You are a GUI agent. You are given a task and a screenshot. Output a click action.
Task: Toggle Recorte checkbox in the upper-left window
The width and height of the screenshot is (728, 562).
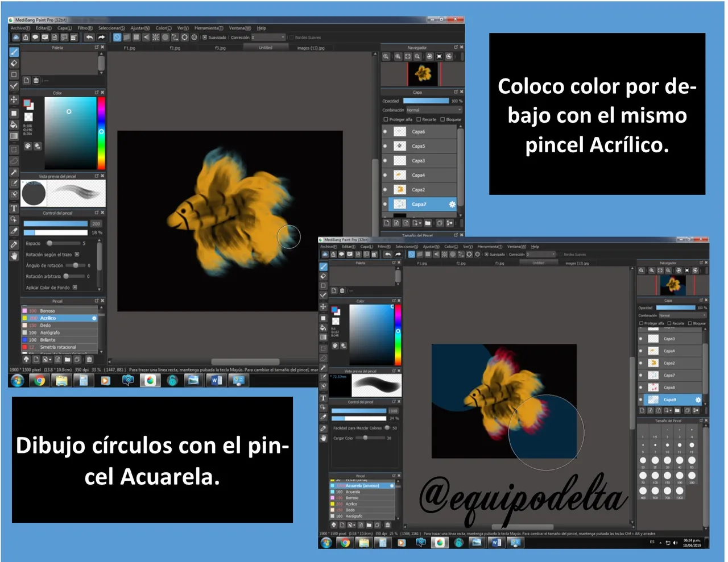point(419,119)
